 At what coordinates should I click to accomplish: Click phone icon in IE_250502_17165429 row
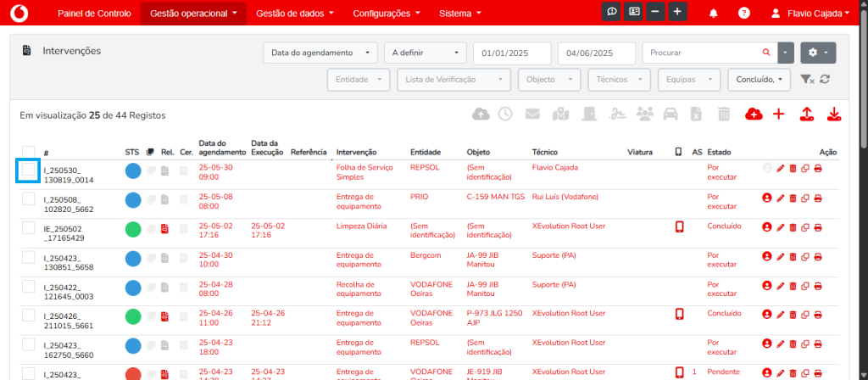[x=679, y=227]
